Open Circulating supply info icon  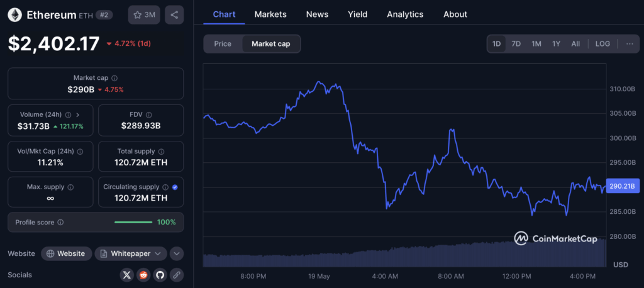[165, 187]
